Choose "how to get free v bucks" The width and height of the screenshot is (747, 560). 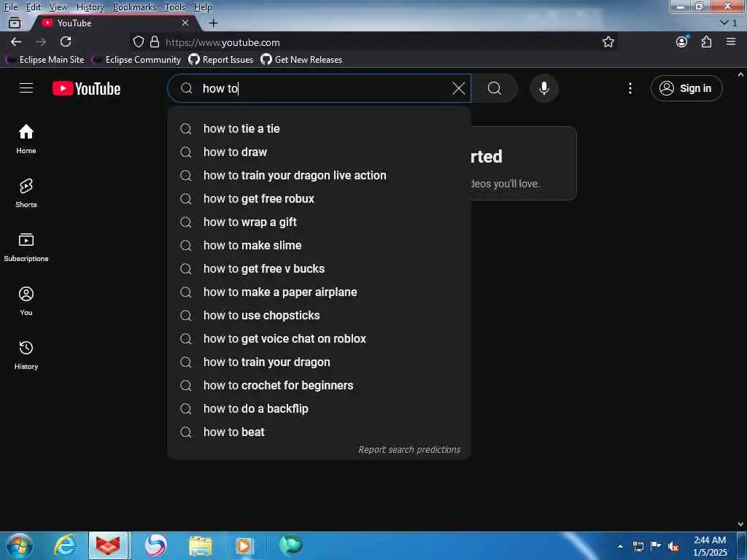(320, 268)
